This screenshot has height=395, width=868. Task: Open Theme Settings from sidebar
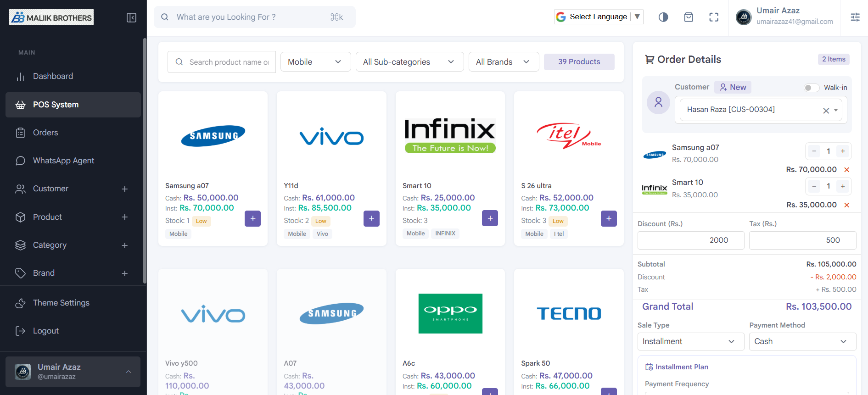[73, 303]
